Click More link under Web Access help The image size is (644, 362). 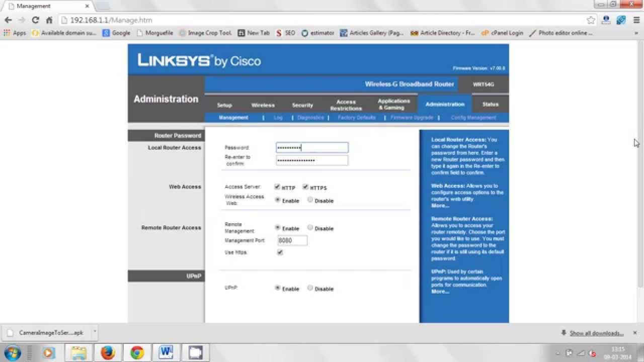(x=440, y=206)
